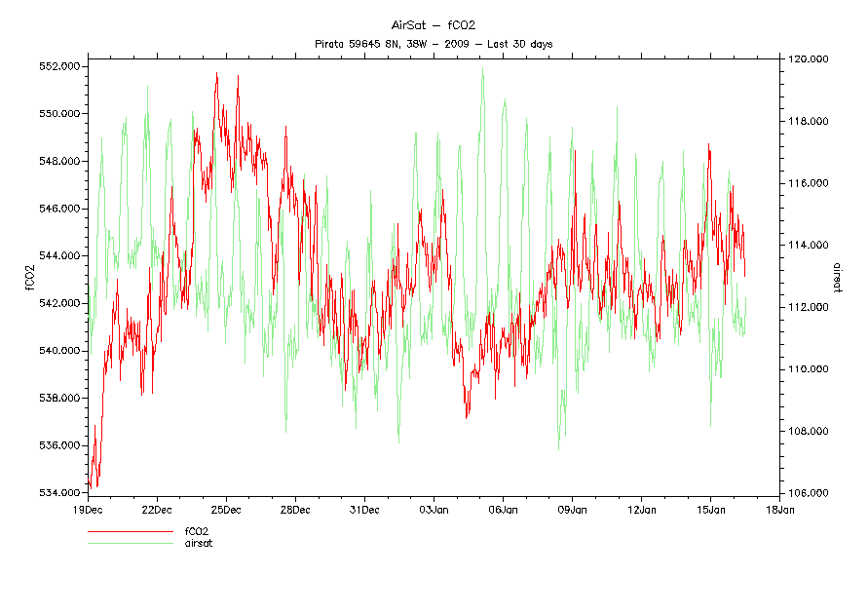Select the 25Dec date tick label
The width and height of the screenshot is (868, 614).
pos(226,509)
